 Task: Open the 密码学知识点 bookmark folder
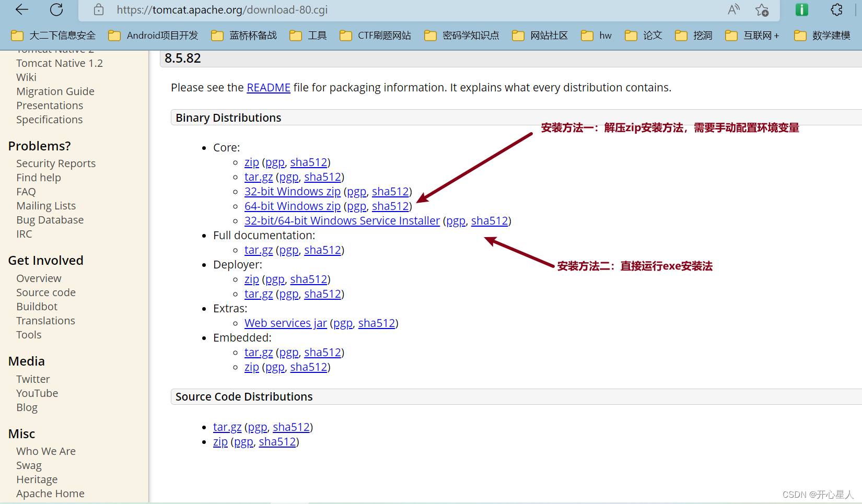pyautogui.click(x=462, y=36)
